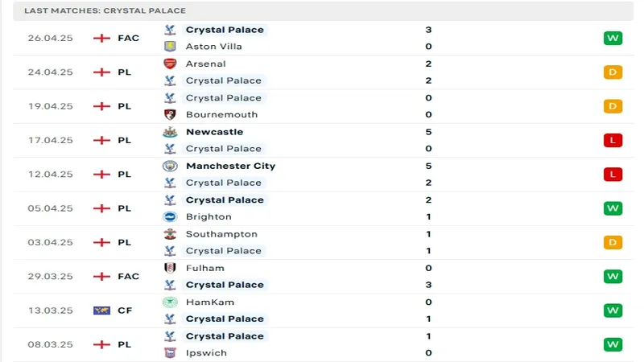Click the W badge for Aston Villa match
The image size is (644, 362).
pyautogui.click(x=613, y=38)
